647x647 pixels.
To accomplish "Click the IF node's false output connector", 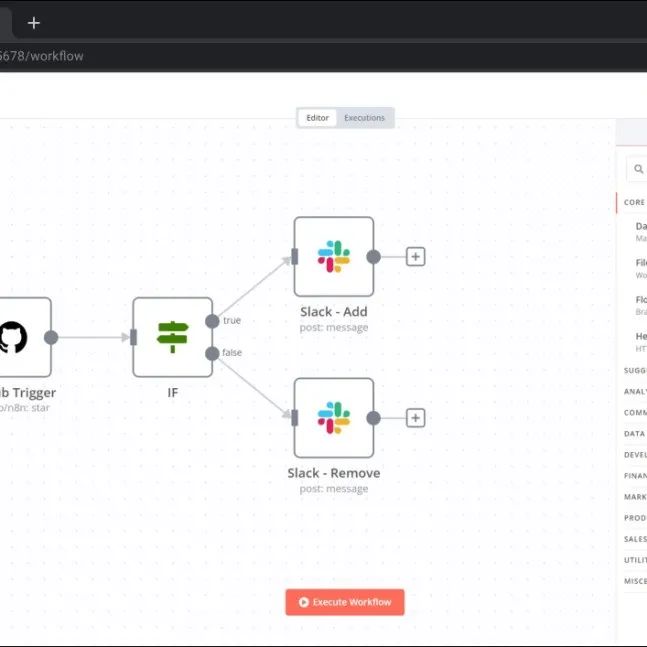I will point(212,354).
